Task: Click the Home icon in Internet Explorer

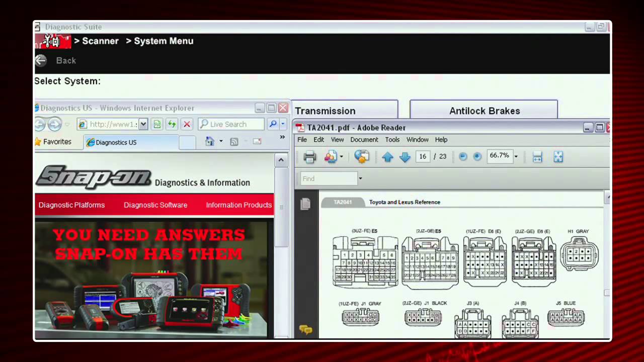Action: (x=210, y=142)
